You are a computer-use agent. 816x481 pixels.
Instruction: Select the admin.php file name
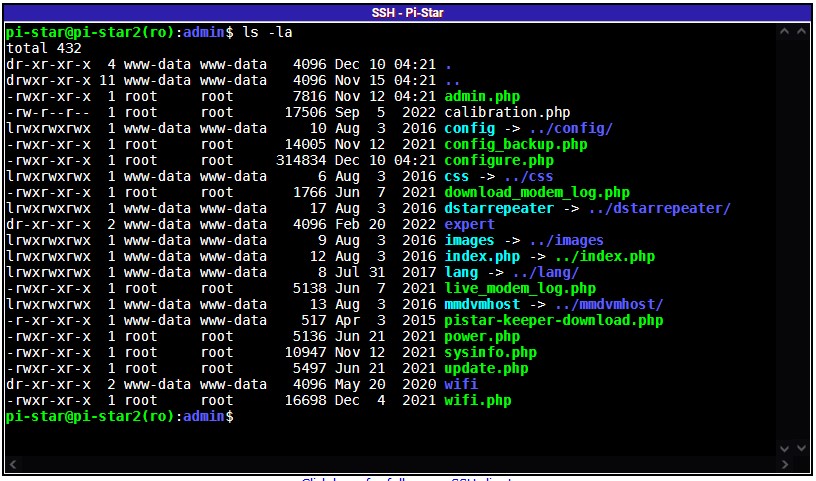(x=482, y=97)
